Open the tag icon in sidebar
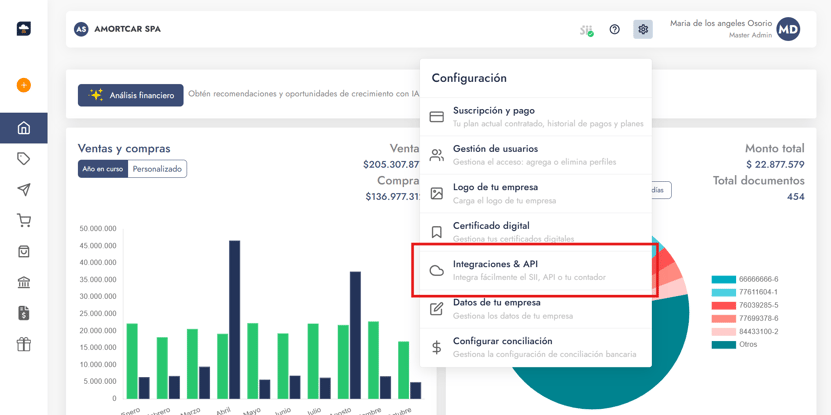This screenshot has width=831, height=415. [x=23, y=159]
